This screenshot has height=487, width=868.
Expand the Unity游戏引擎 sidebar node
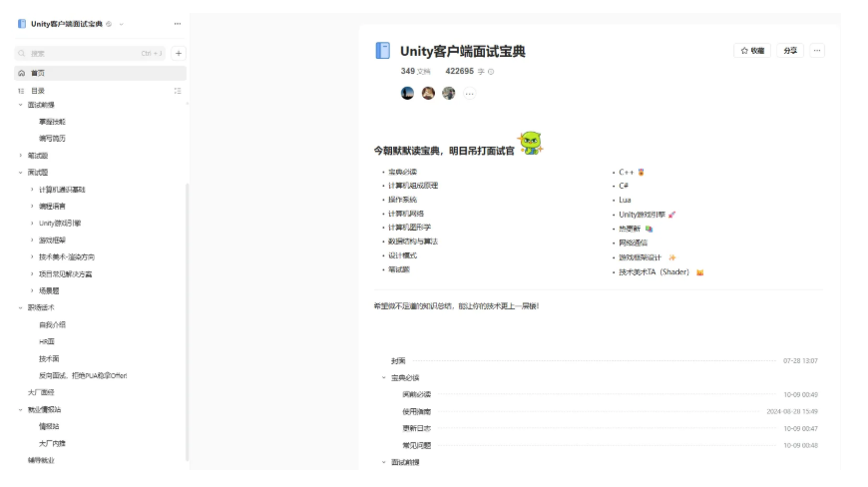(32, 223)
